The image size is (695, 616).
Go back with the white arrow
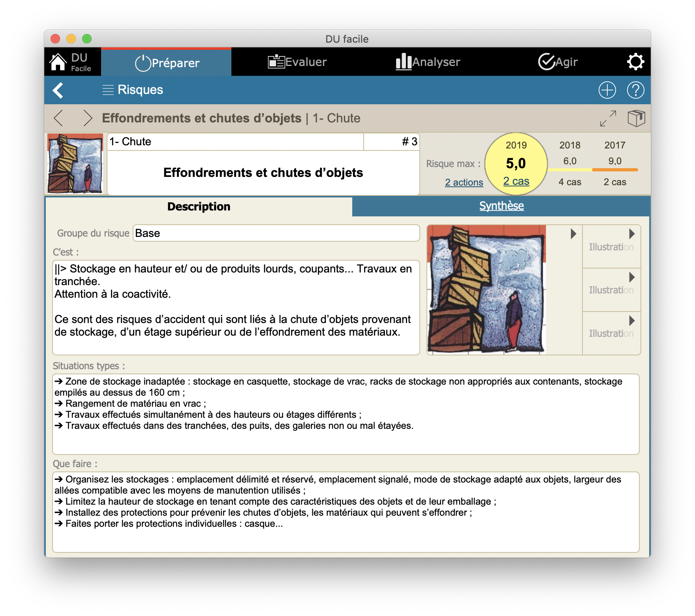pos(58,90)
